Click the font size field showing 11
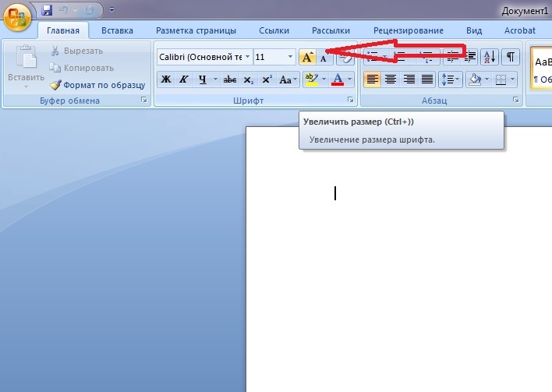Image resolution: width=552 pixels, height=392 pixels. pyautogui.click(x=270, y=57)
